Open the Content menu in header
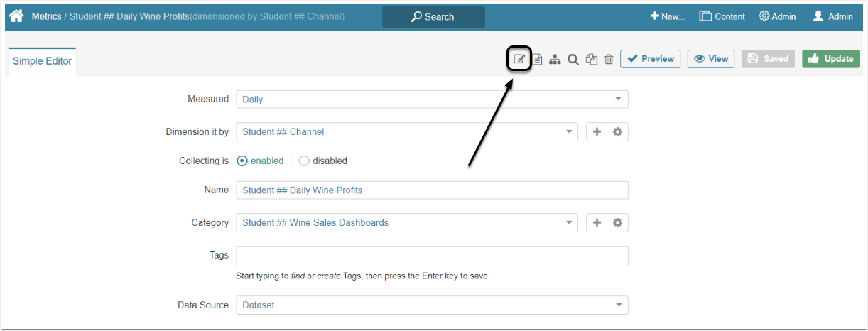This screenshot has width=868, height=331. point(722,16)
